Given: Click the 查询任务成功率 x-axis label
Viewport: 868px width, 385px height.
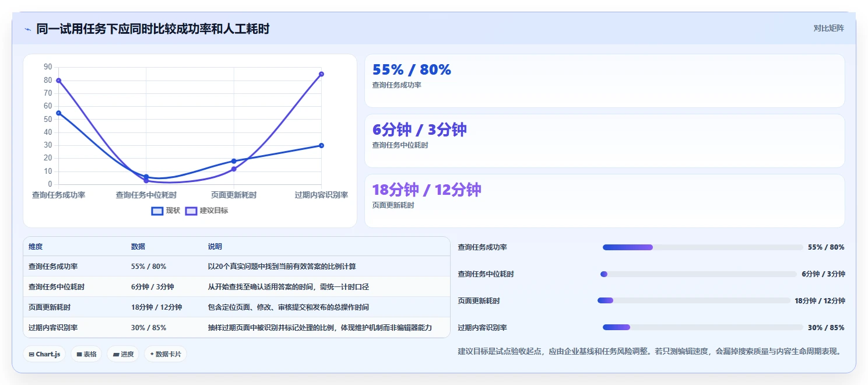Looking at the screenshot, I should [x=59, y=195].
